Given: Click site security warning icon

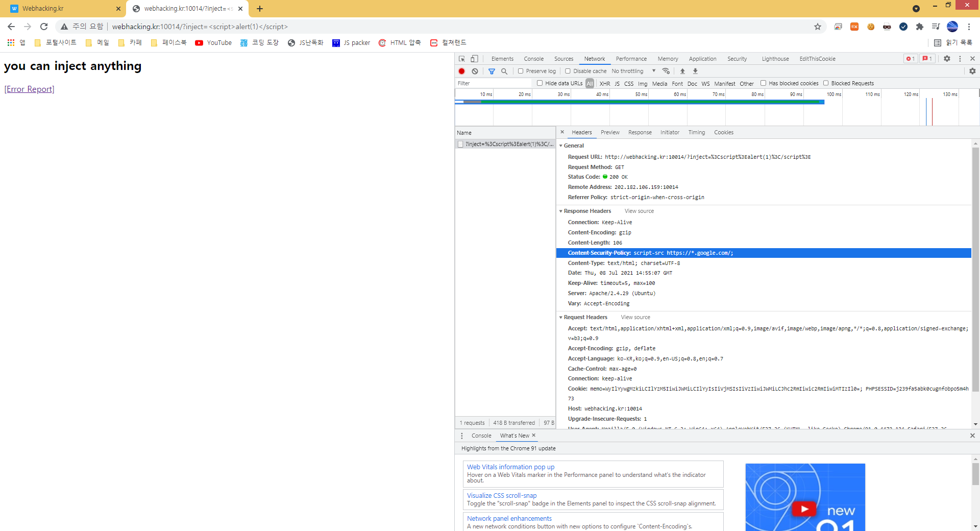Looking at the screenshot, I should pyautogui.click(x=64, y=27).
